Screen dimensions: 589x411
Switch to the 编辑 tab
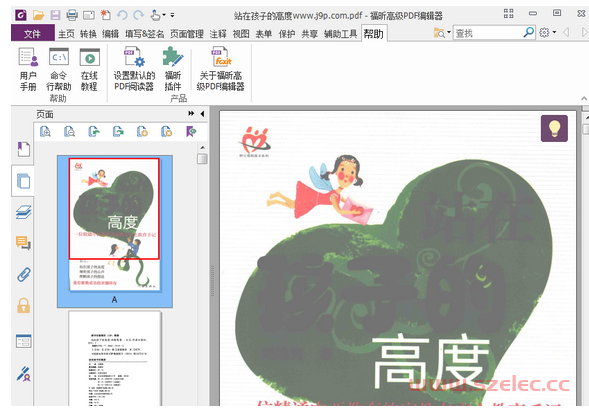tap(110, 34)
